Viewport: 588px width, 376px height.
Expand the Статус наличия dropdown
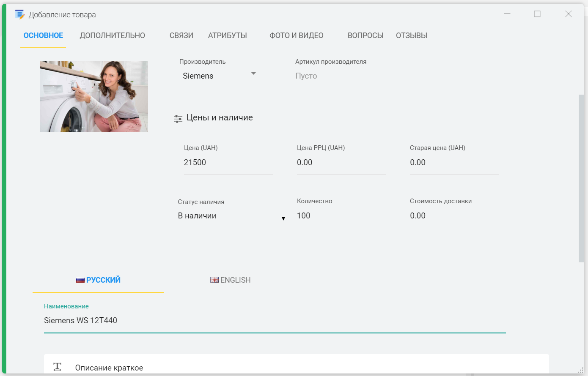[x=283, y=218]
